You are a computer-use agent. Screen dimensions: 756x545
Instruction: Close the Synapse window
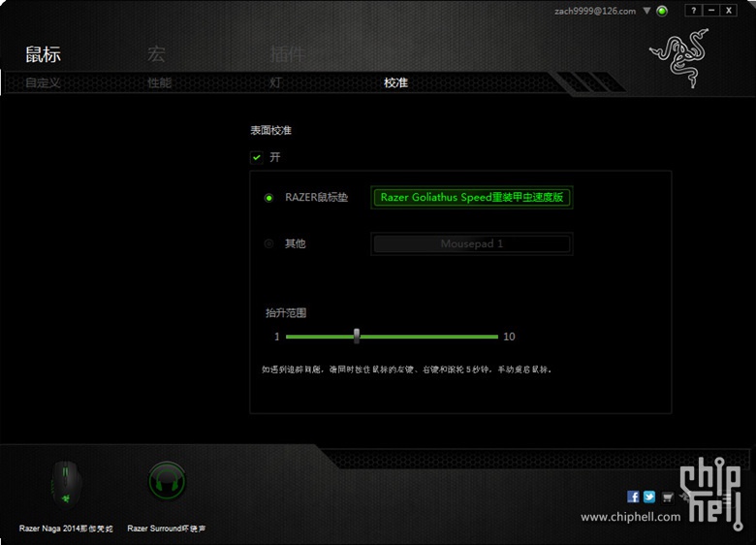pos(729,10)
